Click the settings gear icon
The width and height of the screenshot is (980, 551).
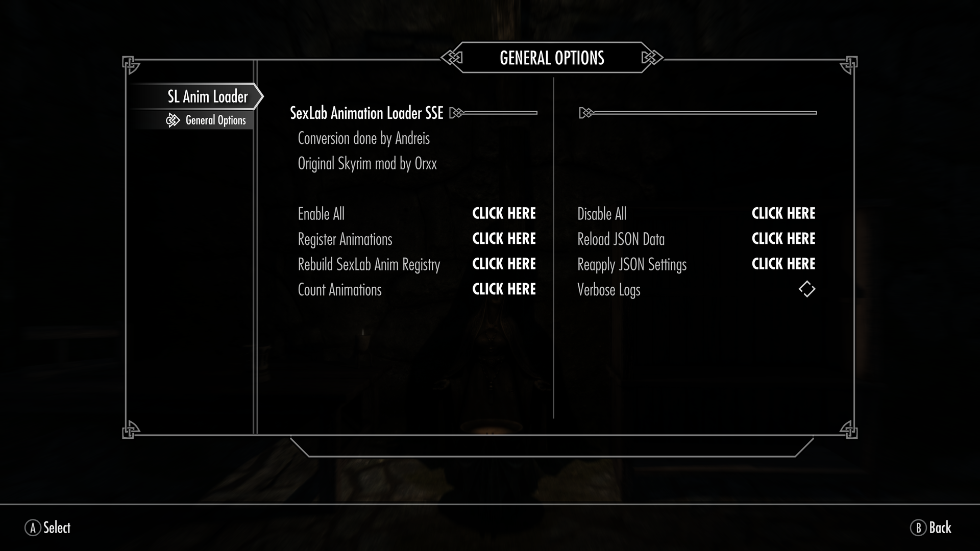click(x=173, y=120)
